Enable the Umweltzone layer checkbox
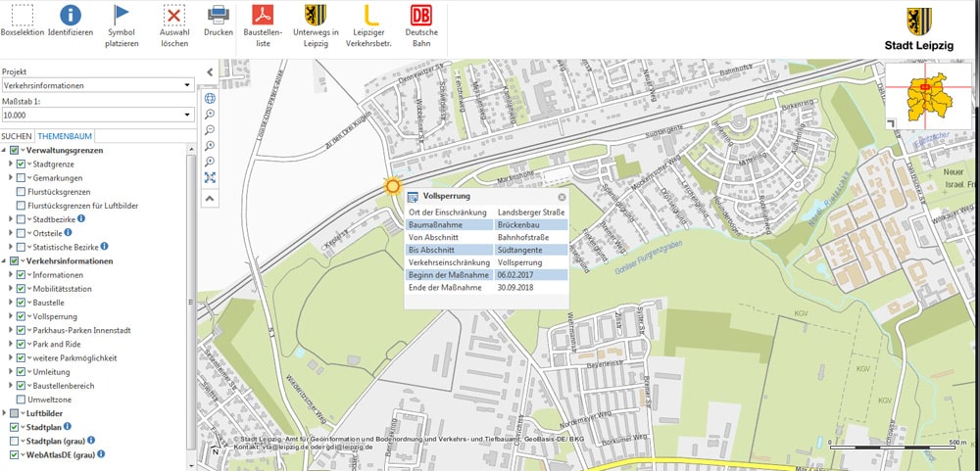The height and width of the screenshot is (471, 980). click(x=21, y=400)
